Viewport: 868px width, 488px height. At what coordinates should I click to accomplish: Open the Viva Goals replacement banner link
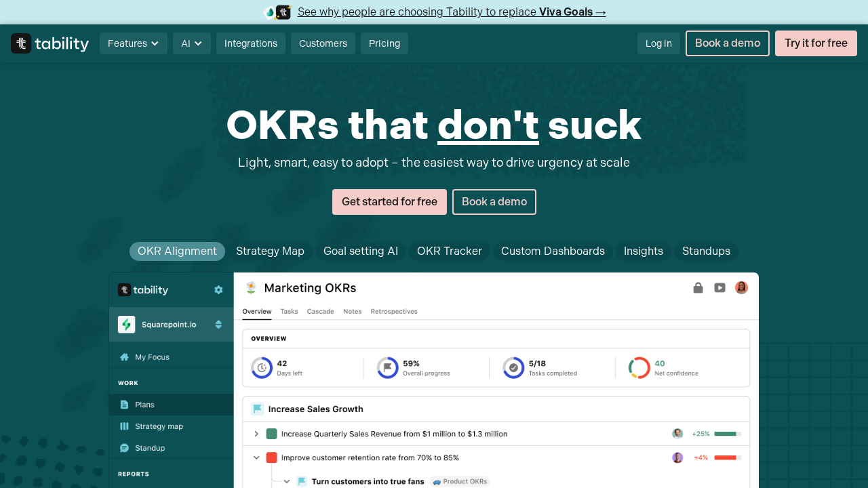pyautogui.click(x=452, y=12)
